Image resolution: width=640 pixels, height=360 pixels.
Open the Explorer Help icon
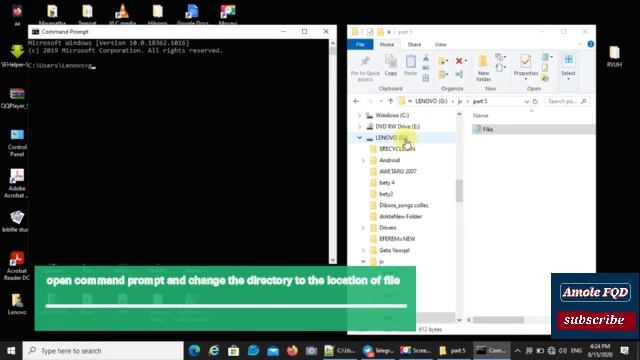point(591,44)
